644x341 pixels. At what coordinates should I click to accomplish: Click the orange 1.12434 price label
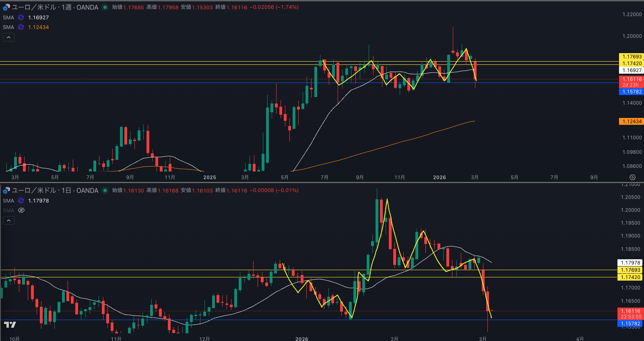tap(631, 122)
